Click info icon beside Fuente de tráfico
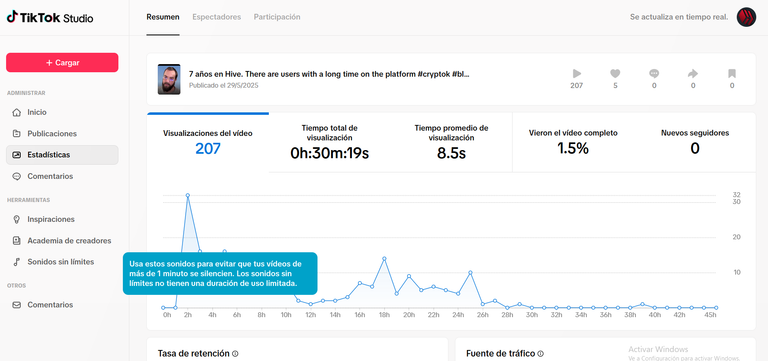Viewport: 768px width, 361px height. pyautogui.click(x=540, y=354)
